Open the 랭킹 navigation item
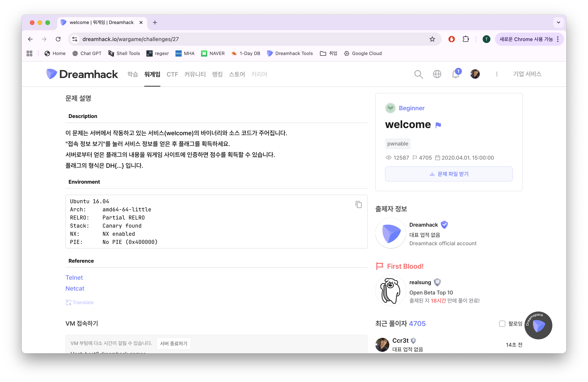 point(217,74)
